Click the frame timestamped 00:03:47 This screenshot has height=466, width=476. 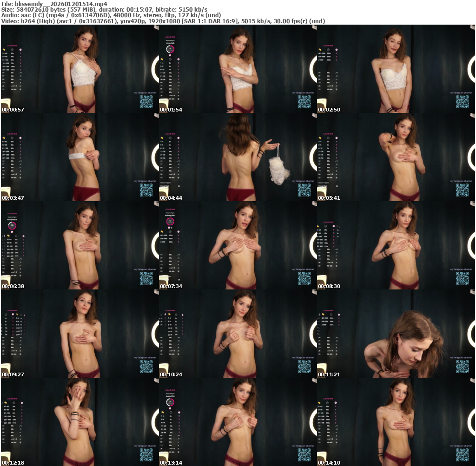pyautogui.click(x=79, y=157)
